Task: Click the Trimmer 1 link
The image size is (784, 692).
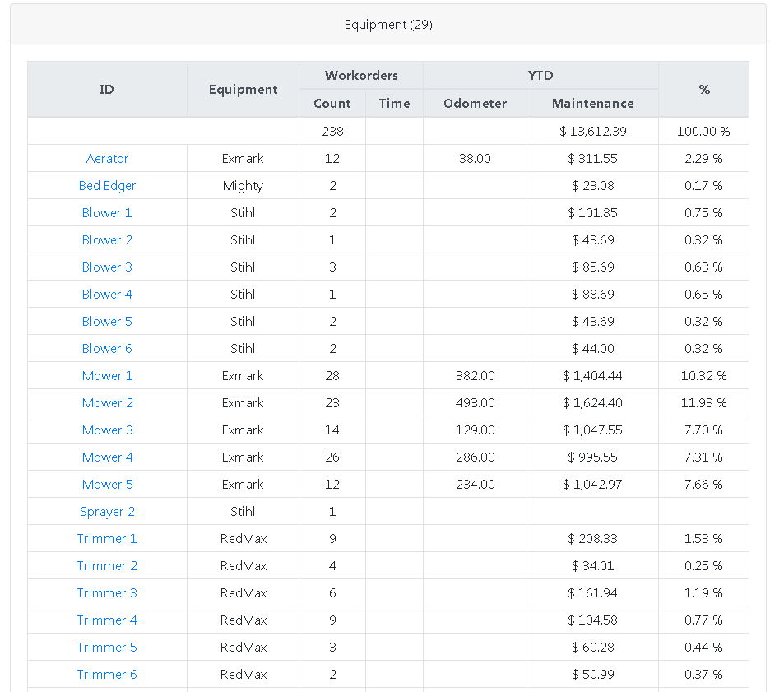Action: [107, 539]
